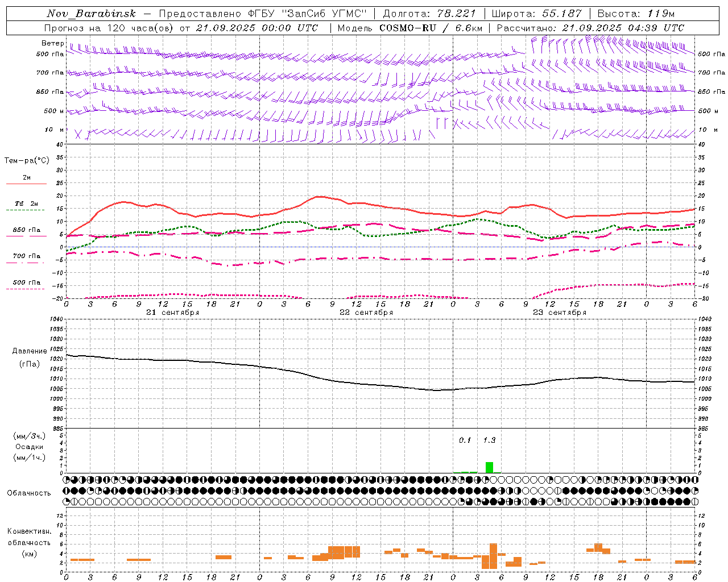Click the '(км)' unit under convective cloudiness
The image size is (728, 582).
click(x=30, y=554)
